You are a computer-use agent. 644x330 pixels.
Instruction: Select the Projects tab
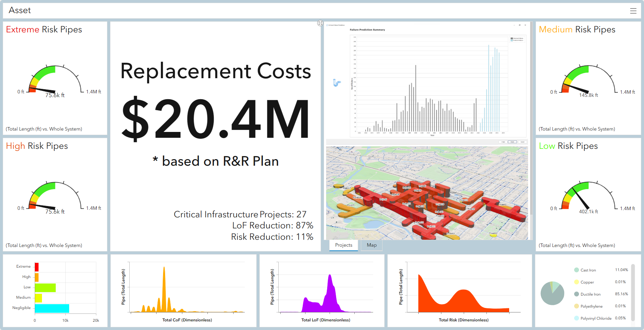344,245
